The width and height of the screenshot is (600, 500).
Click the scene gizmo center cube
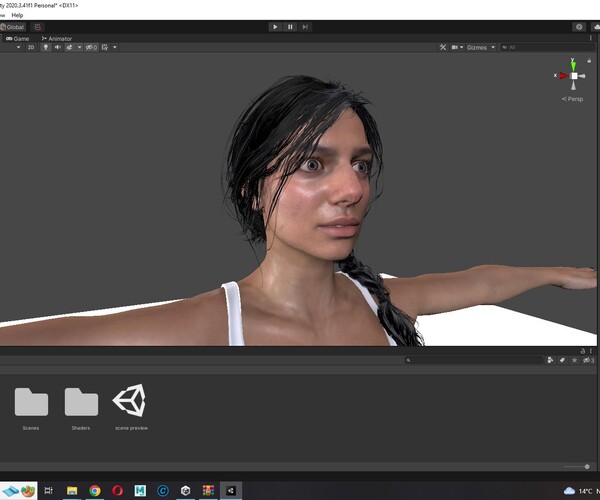click(574, 76)
